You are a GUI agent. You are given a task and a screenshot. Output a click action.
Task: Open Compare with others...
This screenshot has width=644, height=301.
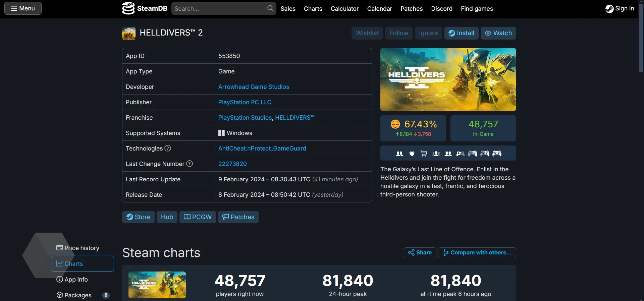477,253
